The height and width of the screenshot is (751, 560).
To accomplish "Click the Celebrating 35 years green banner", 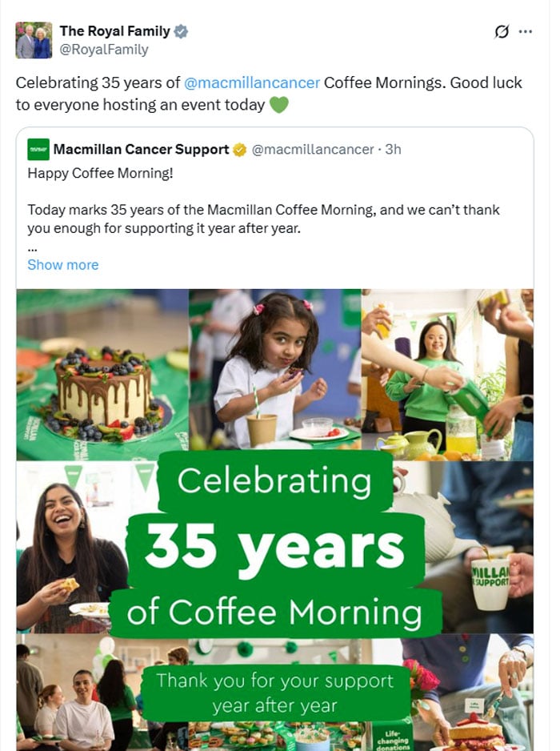I will (274, 544).
